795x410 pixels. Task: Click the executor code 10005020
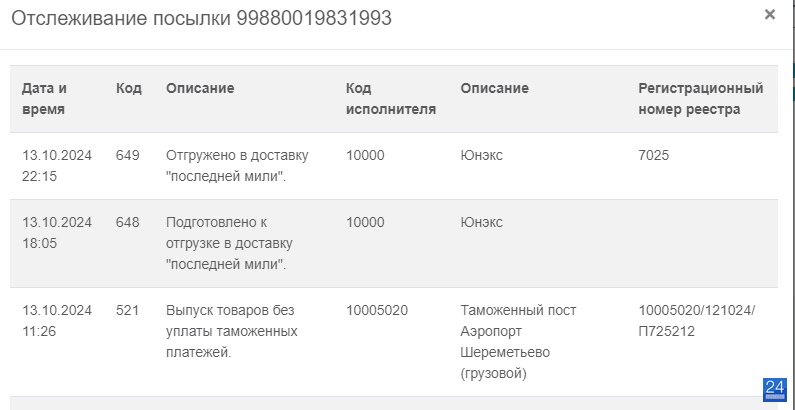[377, 310]
